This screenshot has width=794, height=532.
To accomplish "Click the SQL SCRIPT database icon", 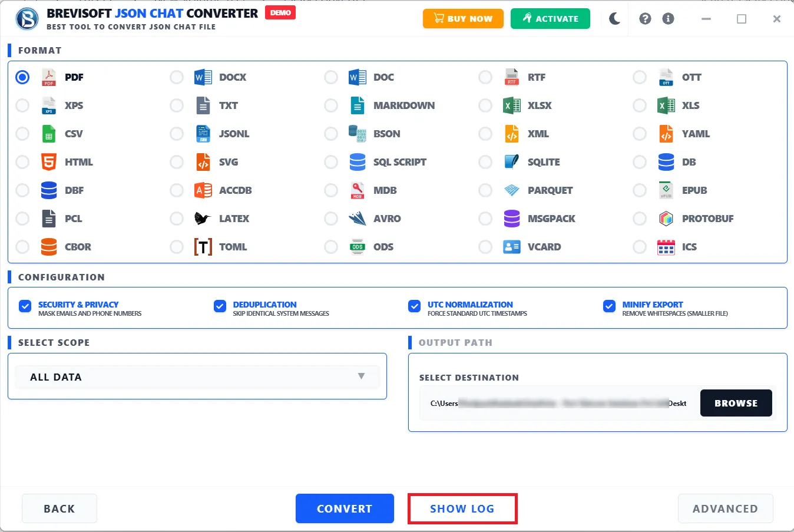I will point(358,162).
